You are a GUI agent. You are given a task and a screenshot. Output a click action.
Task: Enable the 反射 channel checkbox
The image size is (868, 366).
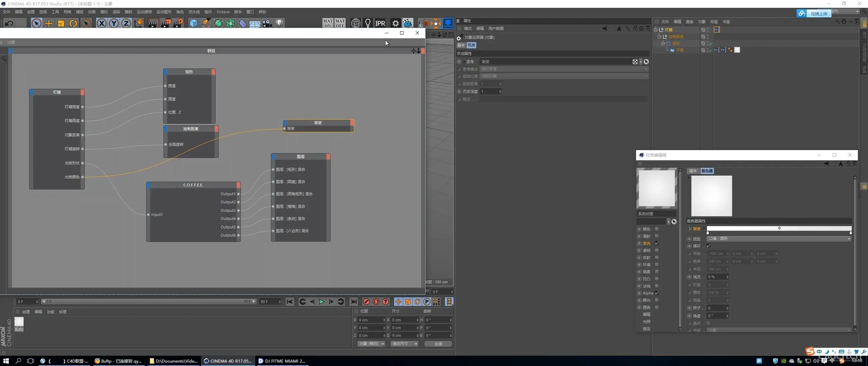point(657,258)
